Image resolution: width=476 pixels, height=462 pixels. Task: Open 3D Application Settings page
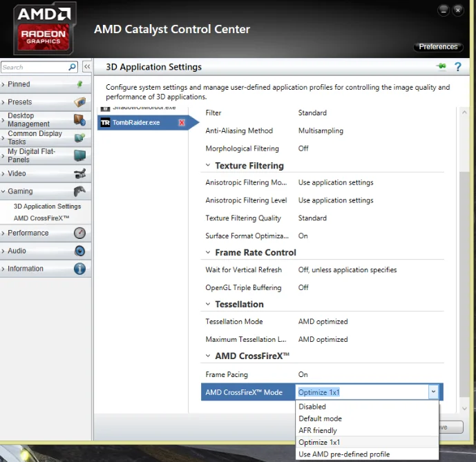click(x=47, y=206)
